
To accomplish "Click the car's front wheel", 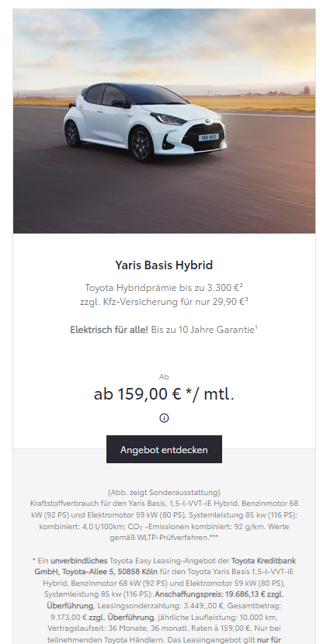I will [142, 145].
